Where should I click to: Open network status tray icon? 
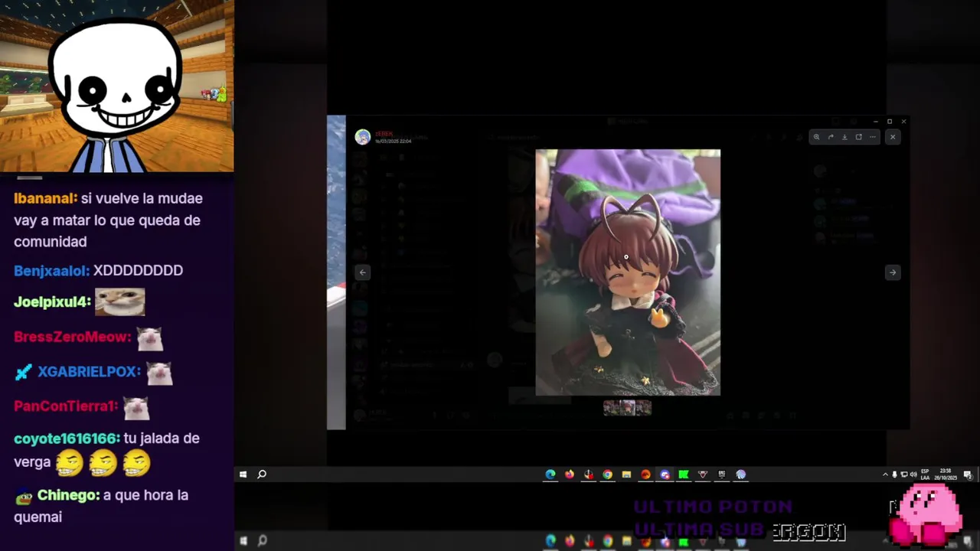tap(903, 474)
